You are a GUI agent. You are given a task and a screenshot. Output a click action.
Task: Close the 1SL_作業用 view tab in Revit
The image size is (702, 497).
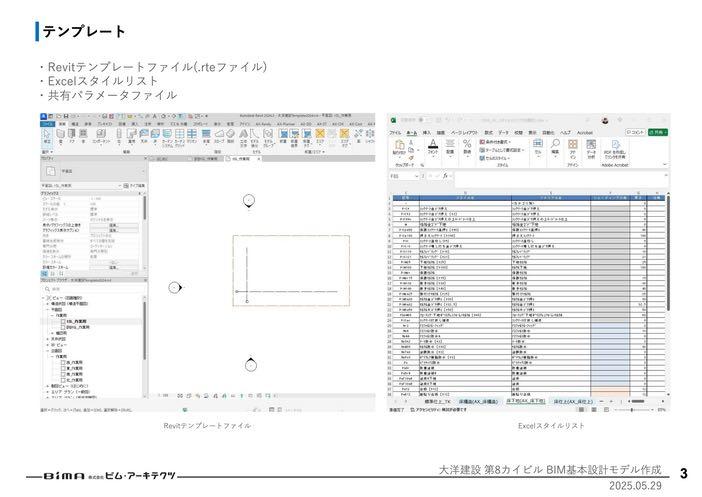[259, 159]
